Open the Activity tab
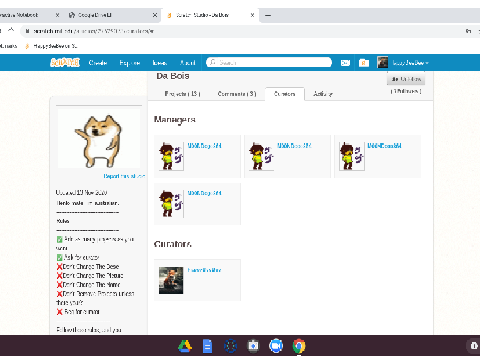 coord(323,94)
